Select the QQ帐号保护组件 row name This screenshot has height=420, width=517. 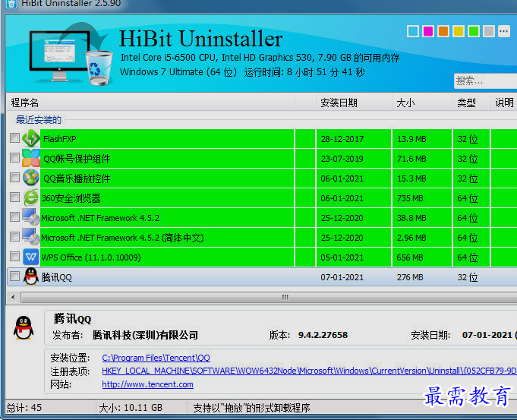[x=77, y=159]
